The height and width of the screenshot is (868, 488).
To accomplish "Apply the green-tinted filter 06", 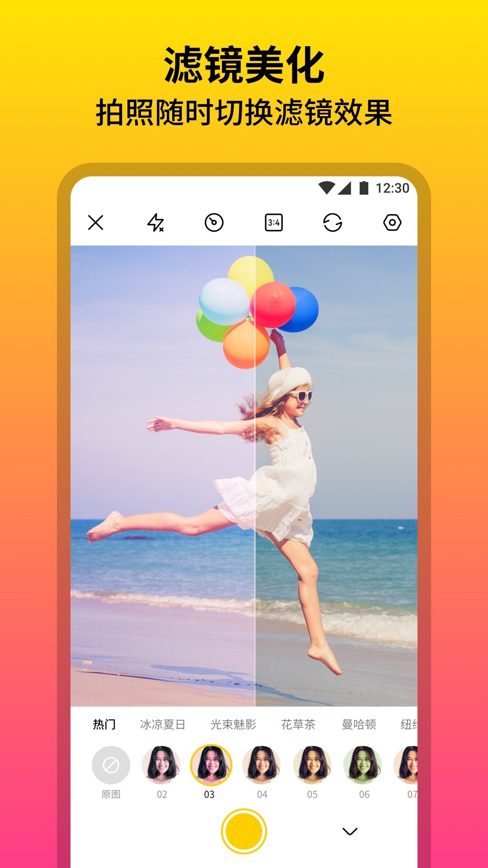I will click(x=363, y=765).
